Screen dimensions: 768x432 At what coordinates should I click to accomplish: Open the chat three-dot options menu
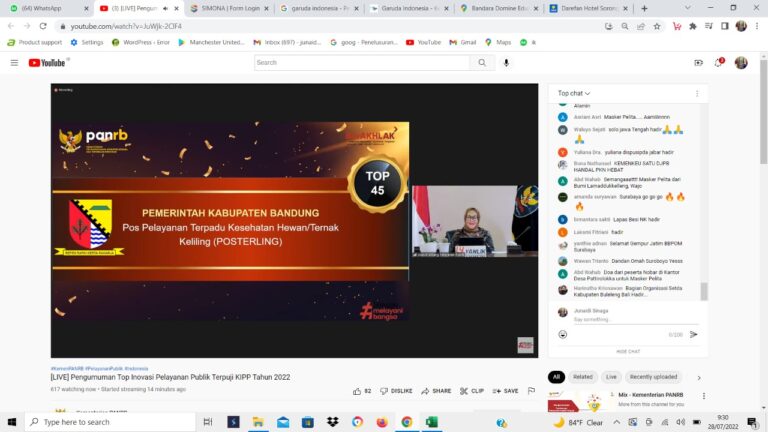point(697,94)
